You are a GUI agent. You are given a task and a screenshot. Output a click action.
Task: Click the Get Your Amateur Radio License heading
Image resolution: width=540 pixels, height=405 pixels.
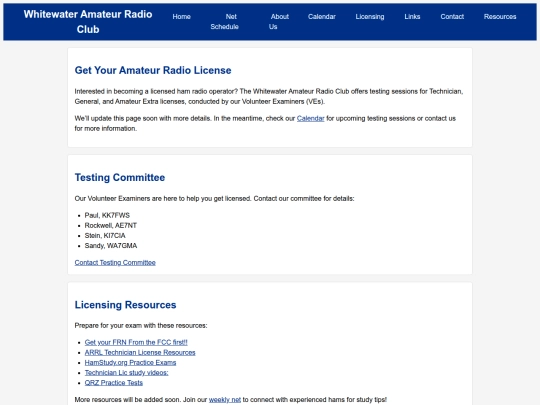(153, 70)
